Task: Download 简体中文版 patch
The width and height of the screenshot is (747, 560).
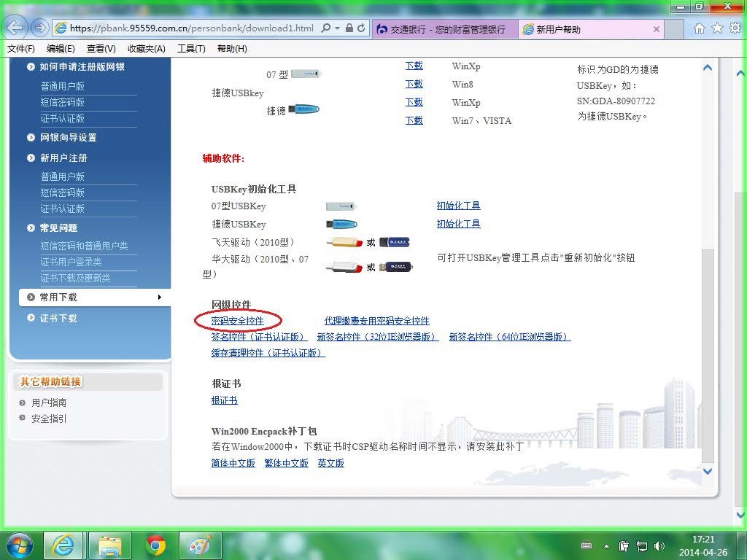Action: [x=233, y=463]
